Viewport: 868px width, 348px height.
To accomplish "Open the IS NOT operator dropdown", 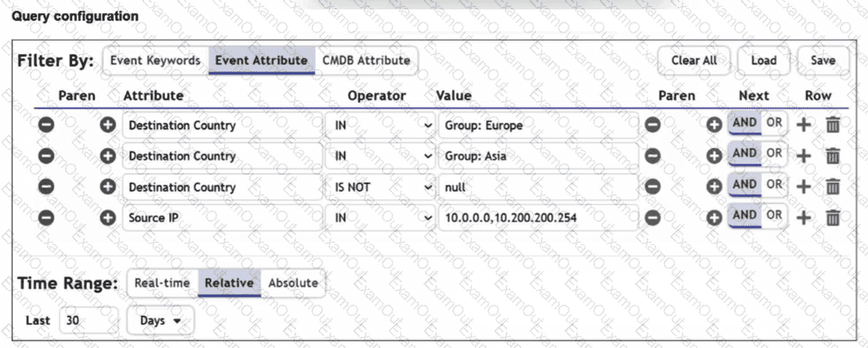I will pos(380,187).
